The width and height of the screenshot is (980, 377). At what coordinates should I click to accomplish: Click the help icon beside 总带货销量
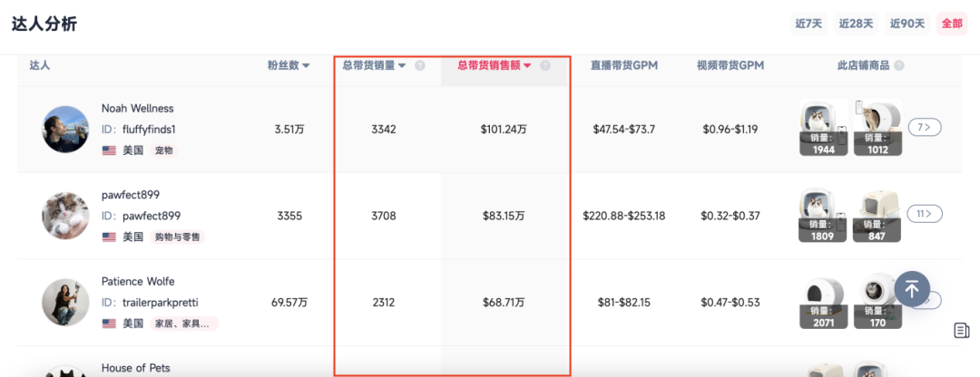420,66
